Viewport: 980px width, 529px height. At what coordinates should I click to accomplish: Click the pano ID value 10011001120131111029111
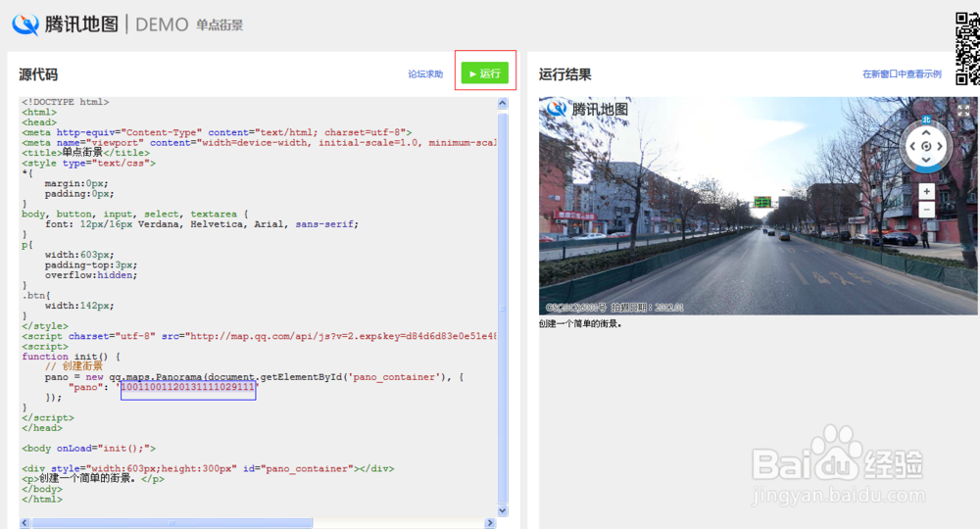[188, 387]
